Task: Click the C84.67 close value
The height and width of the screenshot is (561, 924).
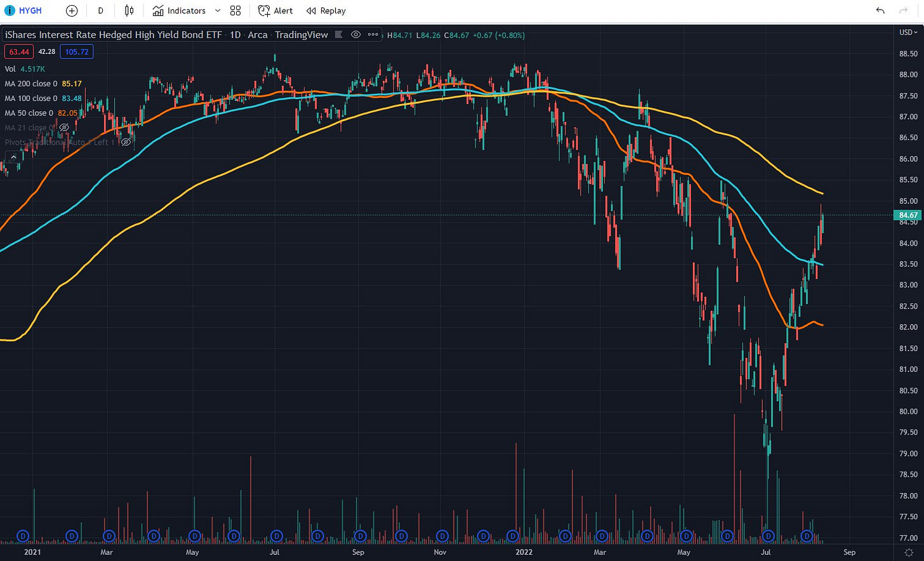Action: [456, 36]
